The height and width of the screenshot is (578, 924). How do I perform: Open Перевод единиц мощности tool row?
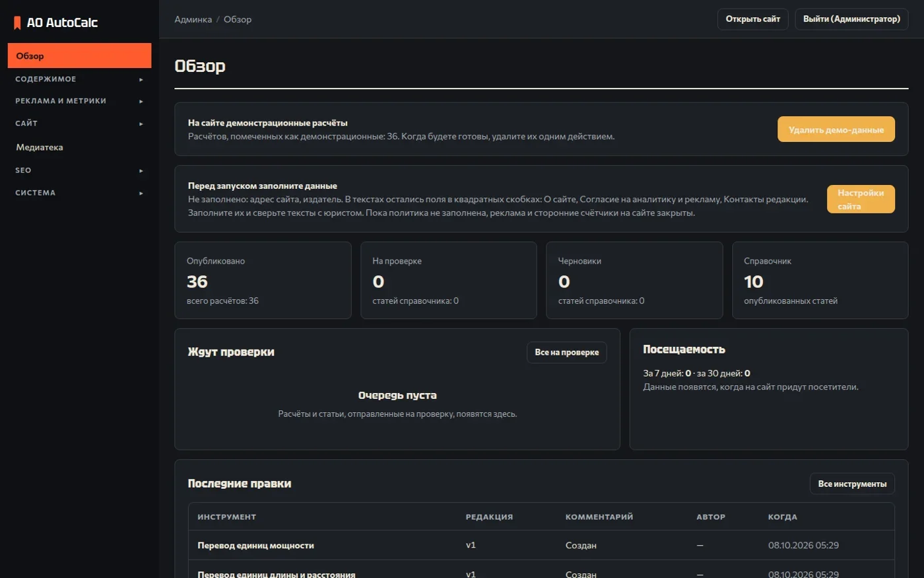click(541, 545)
